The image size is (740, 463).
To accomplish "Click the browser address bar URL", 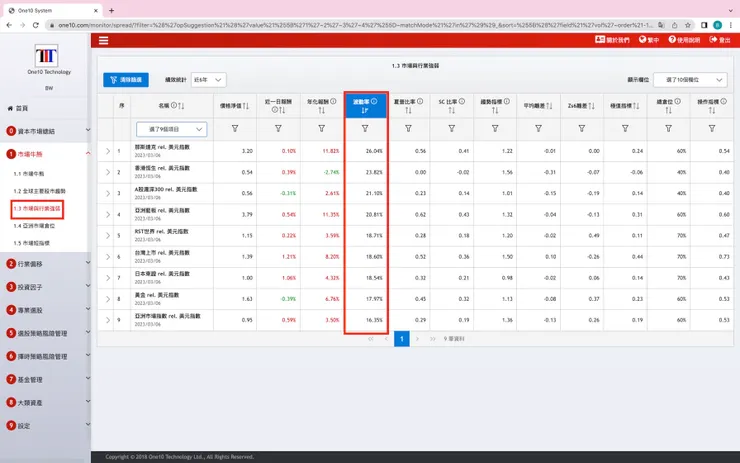I will (x=355, y=25).
